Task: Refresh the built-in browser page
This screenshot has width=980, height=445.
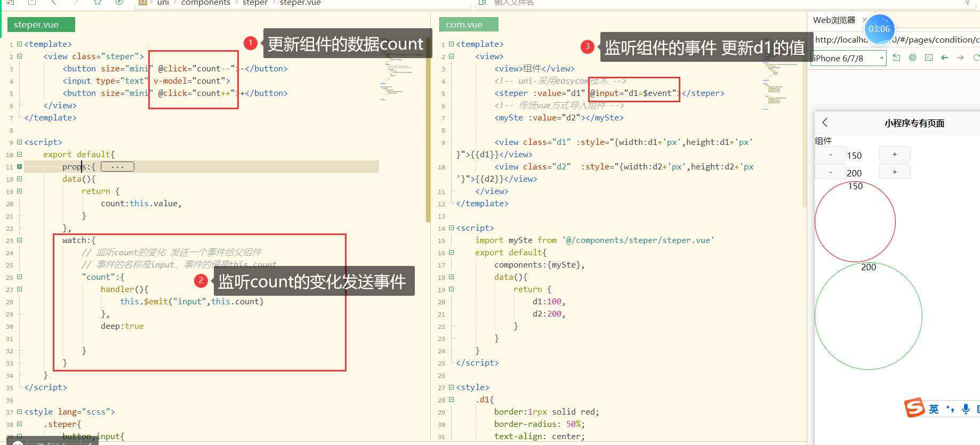Action: click(x=976, y=58)
